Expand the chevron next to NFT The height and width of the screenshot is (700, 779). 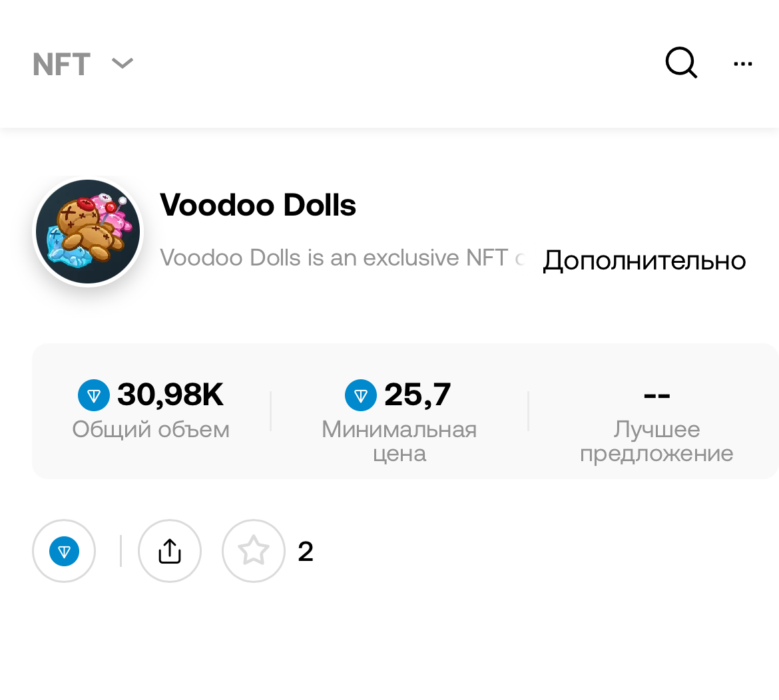pyautogui.click(x=123, y=63)
